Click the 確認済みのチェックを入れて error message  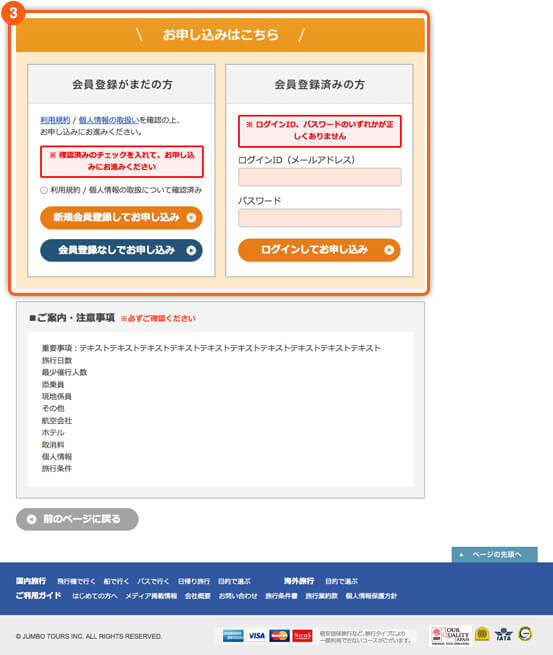pos(122,162)
